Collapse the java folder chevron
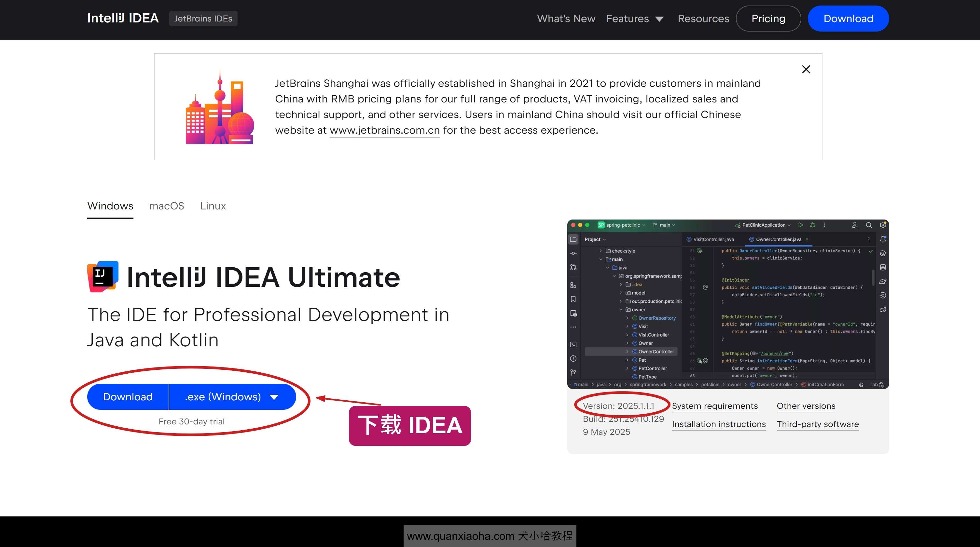This screenshot has width=980, height=547. click(x=608, y=268)
